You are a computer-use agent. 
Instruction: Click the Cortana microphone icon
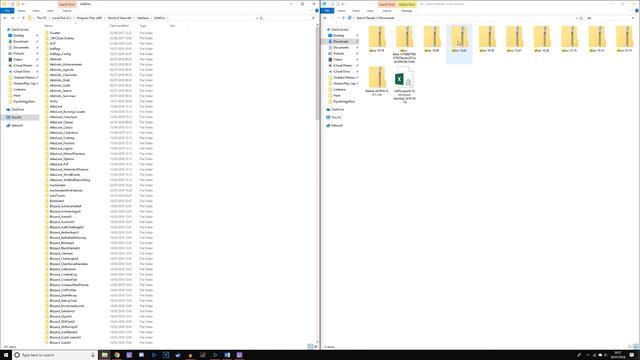tap(93, 355)
